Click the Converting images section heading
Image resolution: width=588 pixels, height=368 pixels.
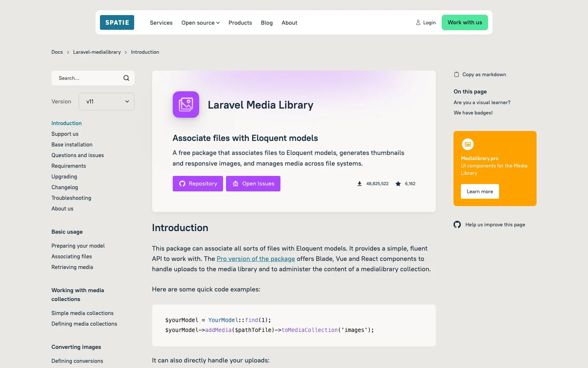(x=76, y=347)
